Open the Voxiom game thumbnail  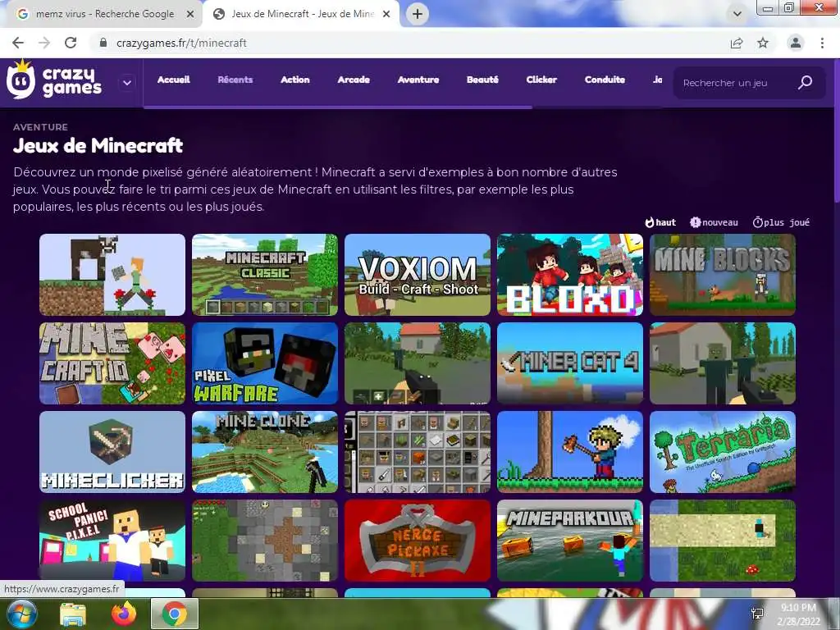click(418, 275)
